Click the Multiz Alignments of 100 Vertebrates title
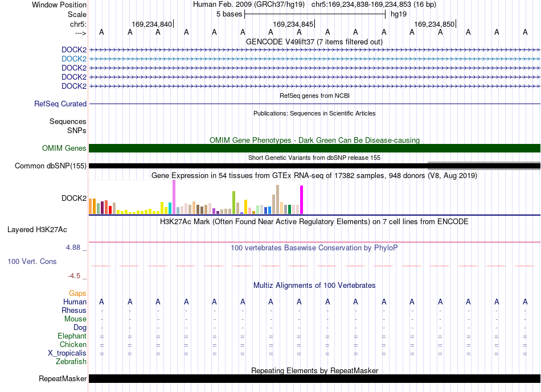This screenshot has height=392, width=541. click(x=314, y=286)
